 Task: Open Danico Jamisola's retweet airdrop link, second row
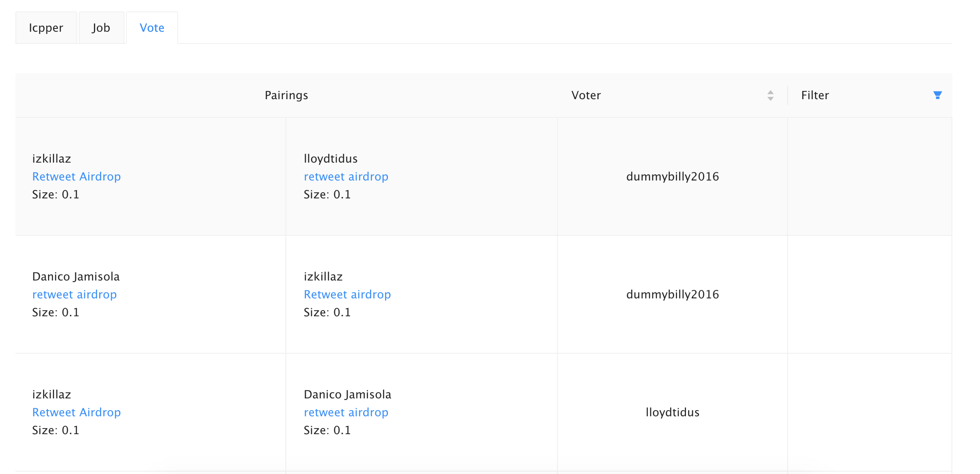(x=74, y=294)
